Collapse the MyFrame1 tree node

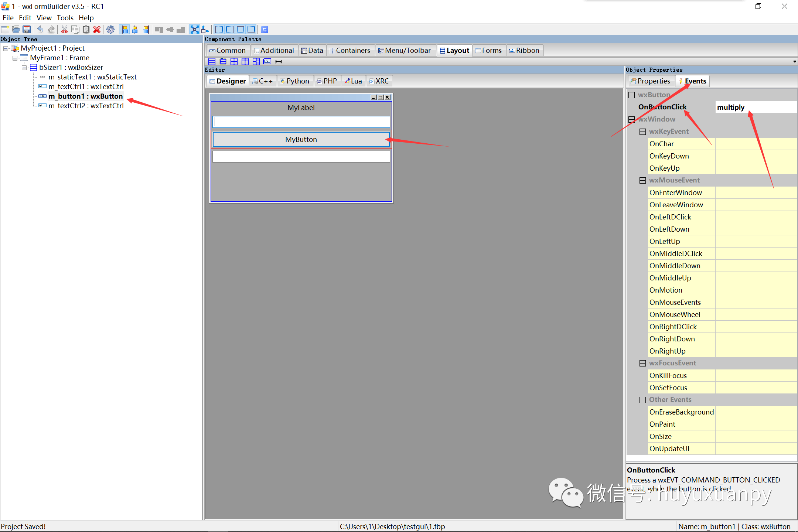click(15, 58)
